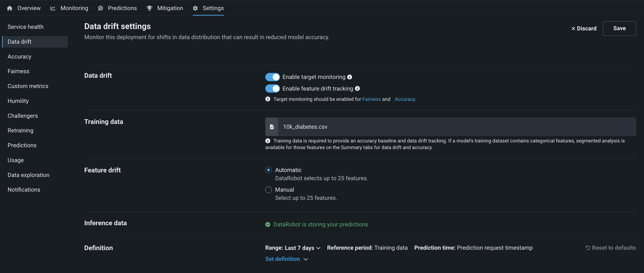Select the Automatic feature drift option
644x273 pixels.
[269, 170]
